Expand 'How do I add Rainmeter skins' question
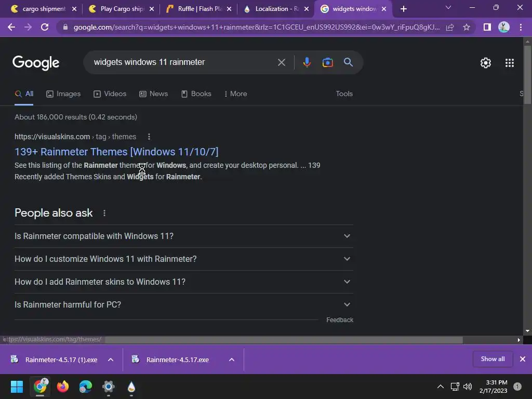Screen dimensions: 532x399 (x=184, y=282)
